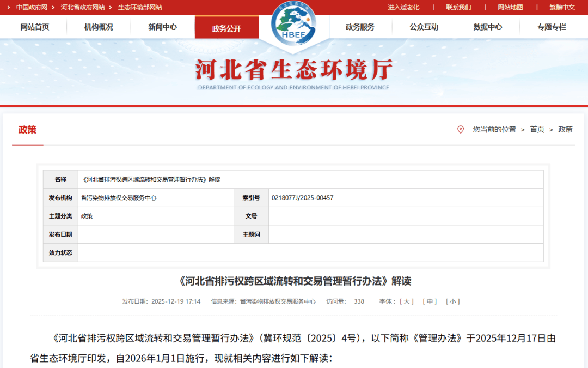Open the 河北省政府网站 link
This screenshot has height=368, width=588.
tap(83, 7)
